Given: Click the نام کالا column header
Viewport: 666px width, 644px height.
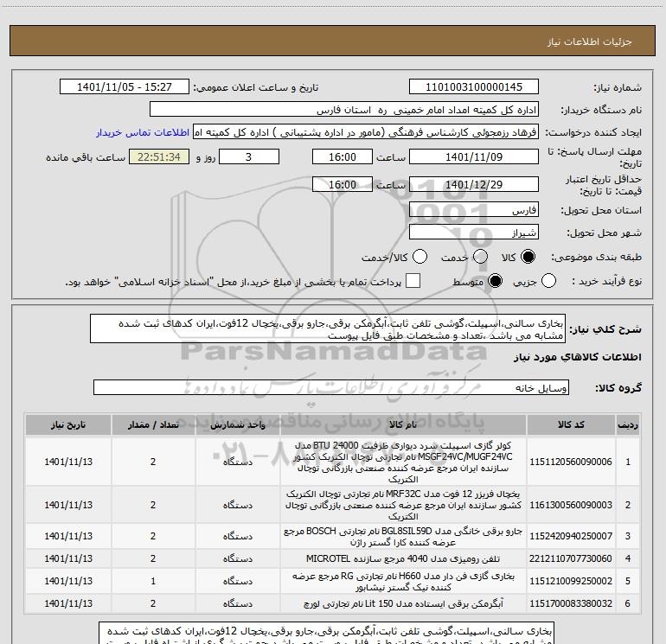Looking at the screenshot, I should pos(403,425).
